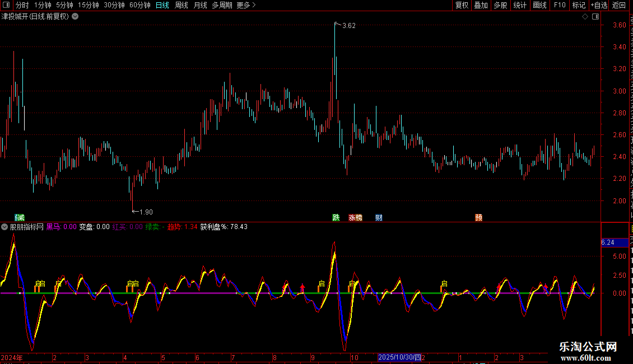Screen dimensions: 633x364
Task: Select the 30分钟 period tab
Action: tap(114, 5)
